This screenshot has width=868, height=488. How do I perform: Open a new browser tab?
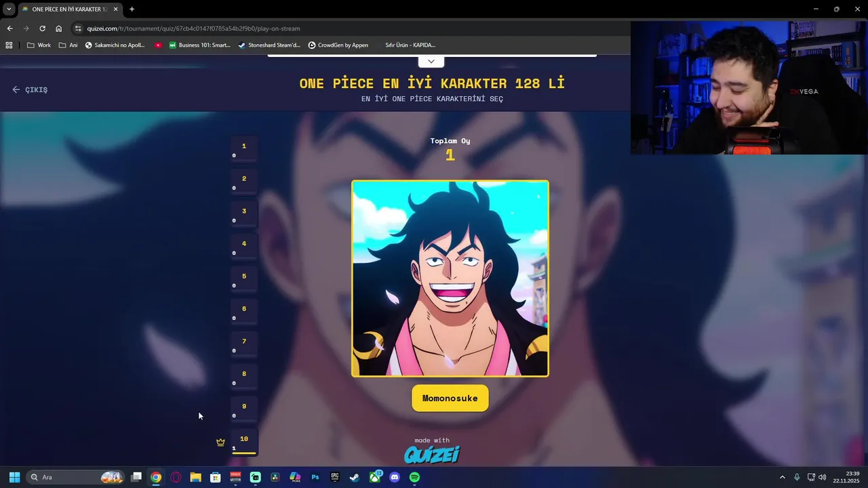click(x=132, y=9)
